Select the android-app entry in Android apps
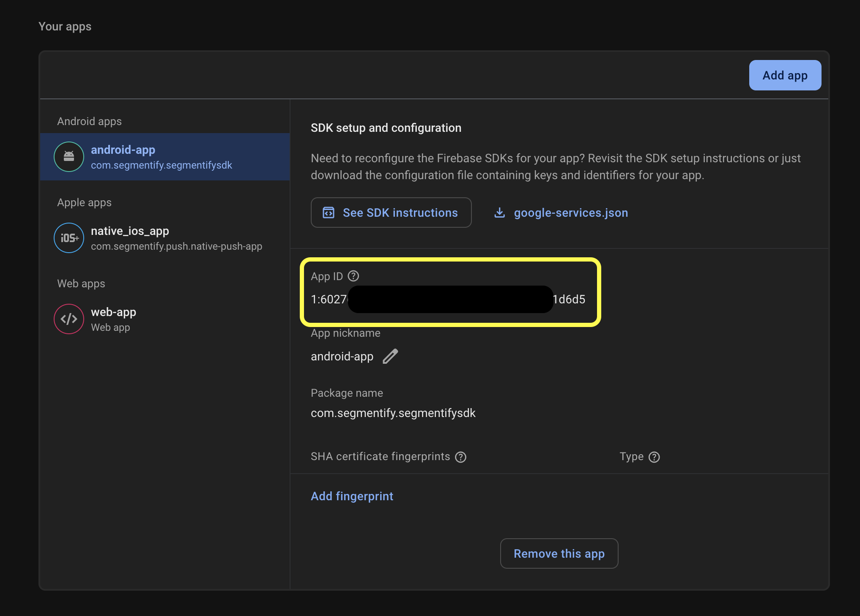This screenshot has width=860, height=616. point(165,157)
